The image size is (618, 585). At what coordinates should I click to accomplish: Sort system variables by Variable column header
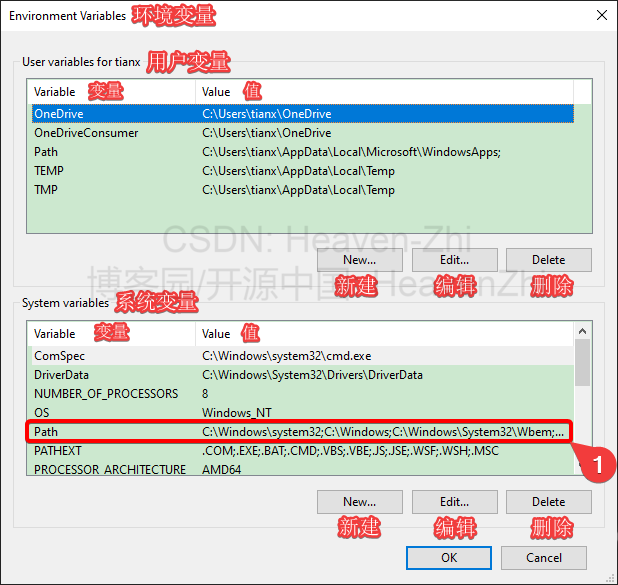(112, 334)
